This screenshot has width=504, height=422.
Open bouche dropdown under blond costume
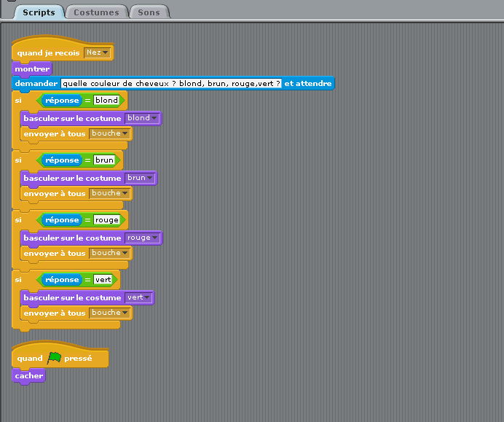(109, 133)
